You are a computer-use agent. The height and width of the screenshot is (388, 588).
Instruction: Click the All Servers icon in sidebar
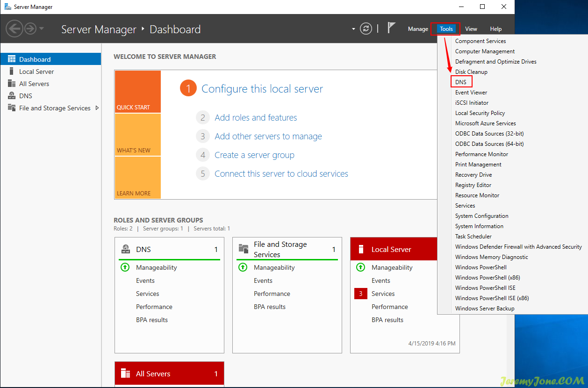(x=12, y=84)
